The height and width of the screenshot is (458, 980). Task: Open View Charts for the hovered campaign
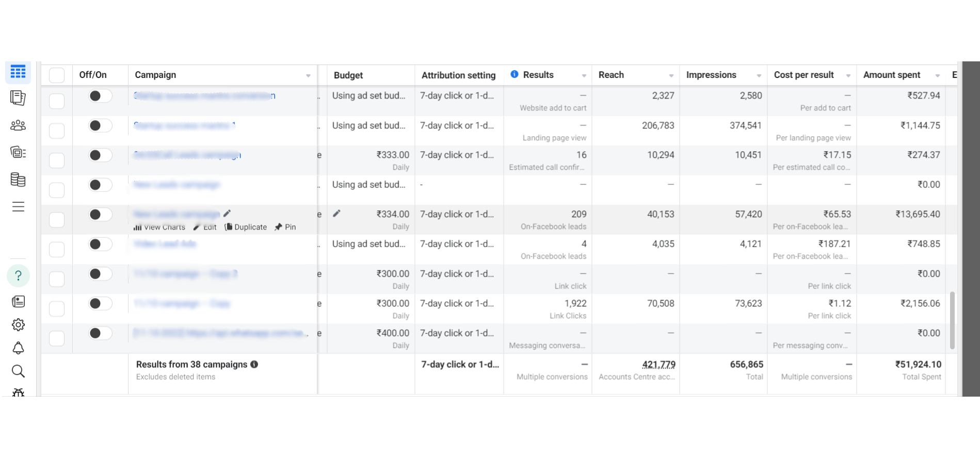(x=159, y=227)
